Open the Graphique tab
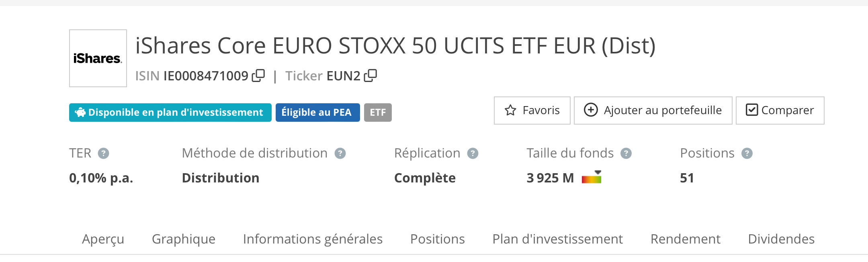 184,239
